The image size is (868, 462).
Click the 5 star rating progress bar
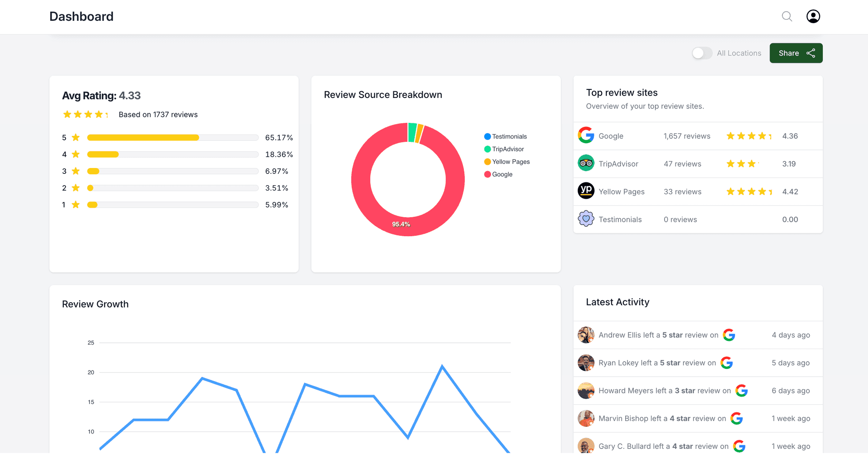[x=173, y=138]
